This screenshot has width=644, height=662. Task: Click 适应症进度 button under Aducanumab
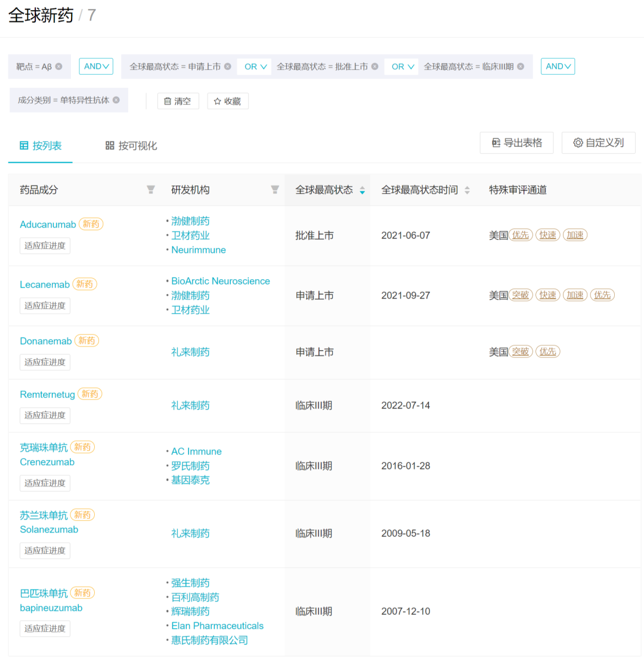[x=45, y=246]
